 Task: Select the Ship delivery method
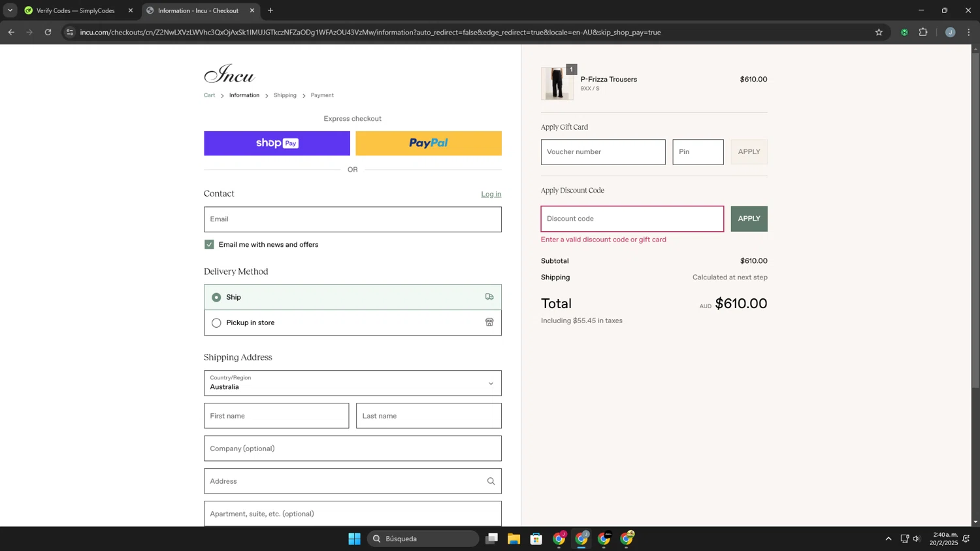(353, 297)
